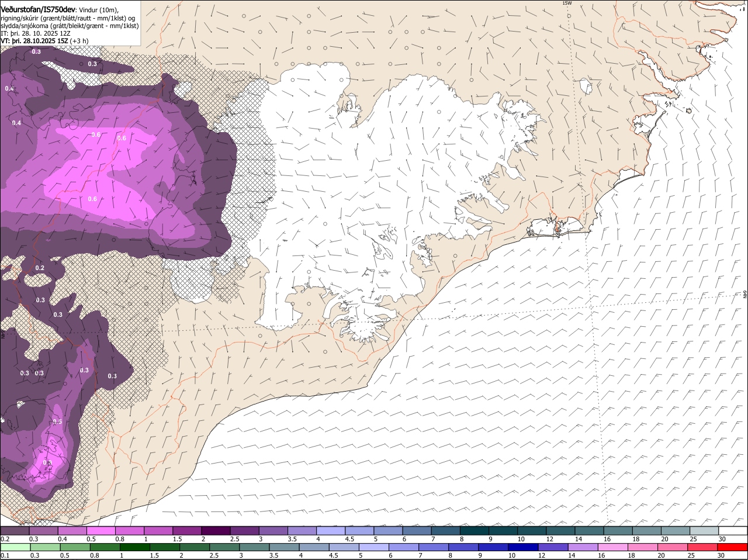The height and width of the screenshot is (560, 748).
Task: Click the snow legend swatch between 0.8 and 1
Action: [x=130, y=531]
